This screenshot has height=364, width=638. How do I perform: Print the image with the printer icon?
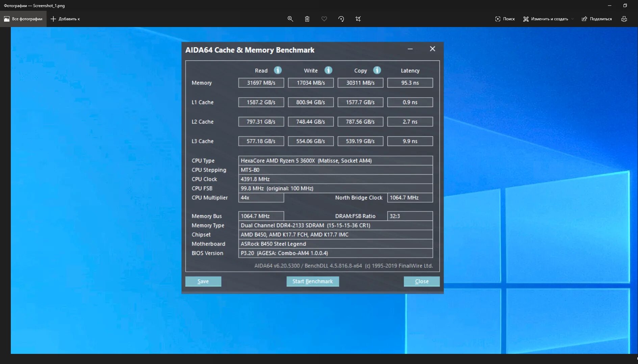pyautogui.click(x=624, y=19)
